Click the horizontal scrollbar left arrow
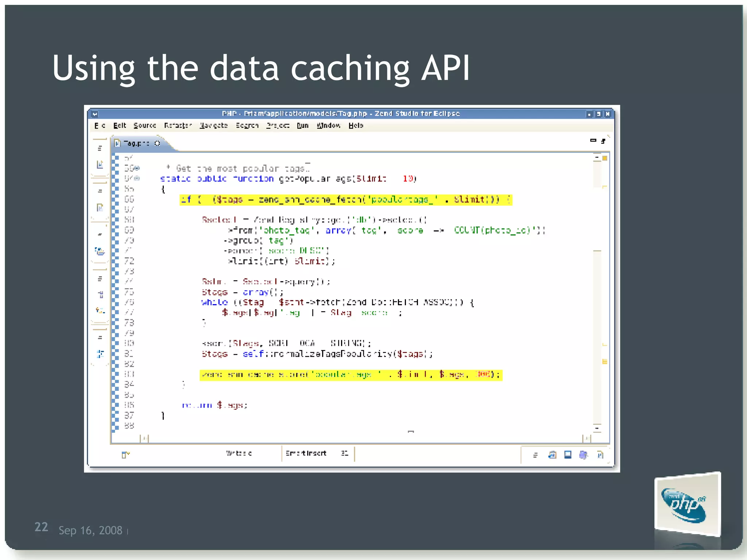This screenshot has height=560, width=747. (145, 438)
